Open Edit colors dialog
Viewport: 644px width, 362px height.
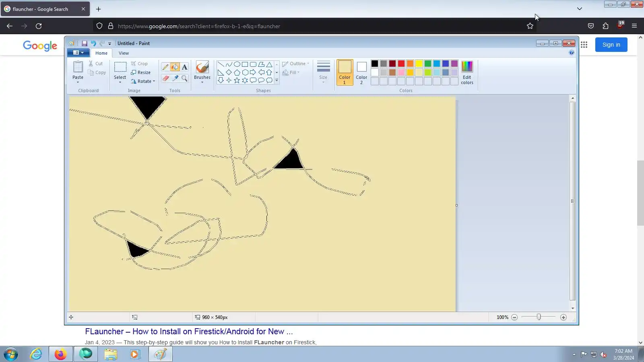coord(467,72)
